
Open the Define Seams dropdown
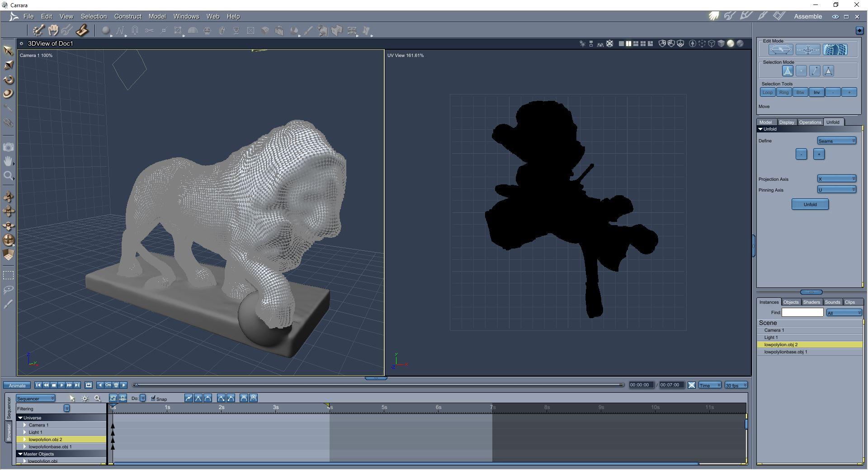pyautogui.click(x=836, y=141)
